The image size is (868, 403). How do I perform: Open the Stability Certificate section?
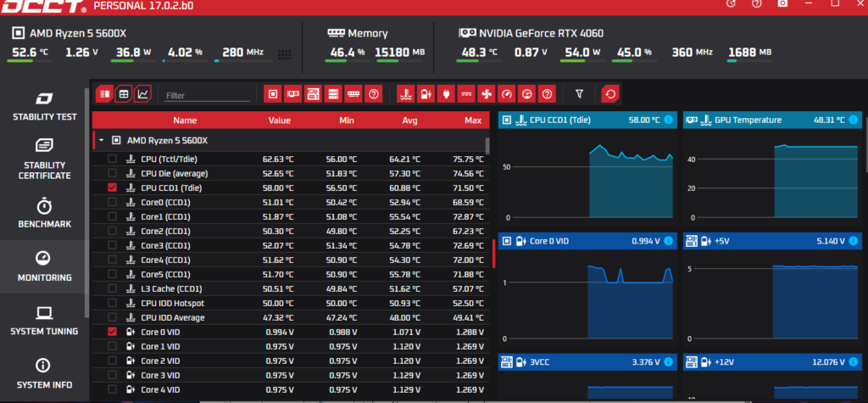click(x=44, y=160)
